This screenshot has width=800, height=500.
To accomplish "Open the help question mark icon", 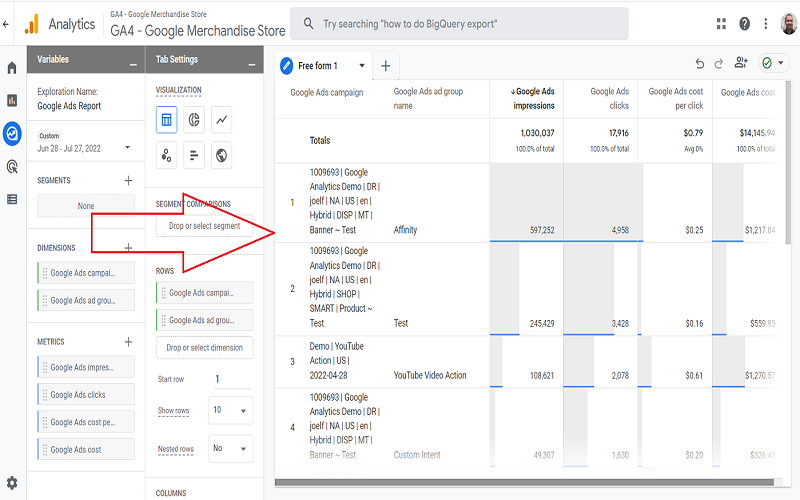I will [744, 23].
